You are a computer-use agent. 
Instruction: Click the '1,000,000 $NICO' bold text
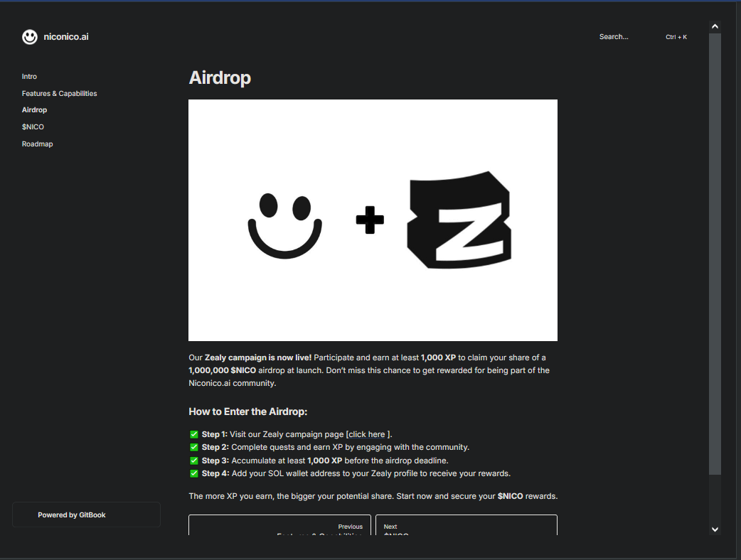point(222,370)
